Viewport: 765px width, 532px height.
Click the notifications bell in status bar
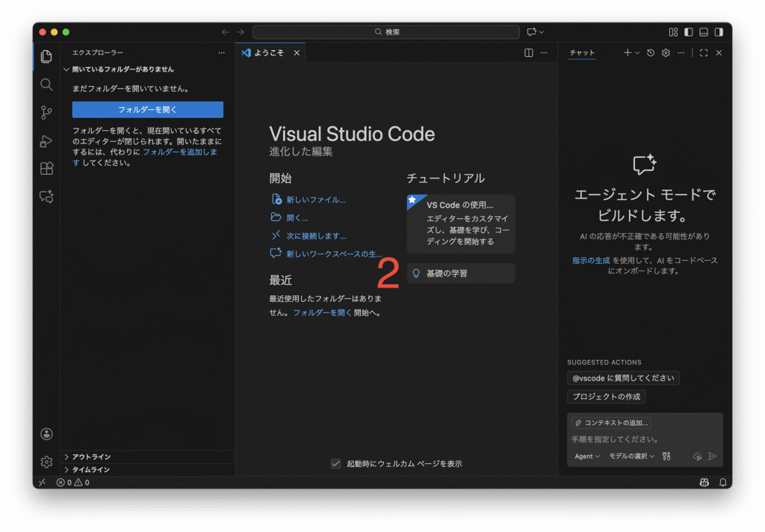point(722,483)
